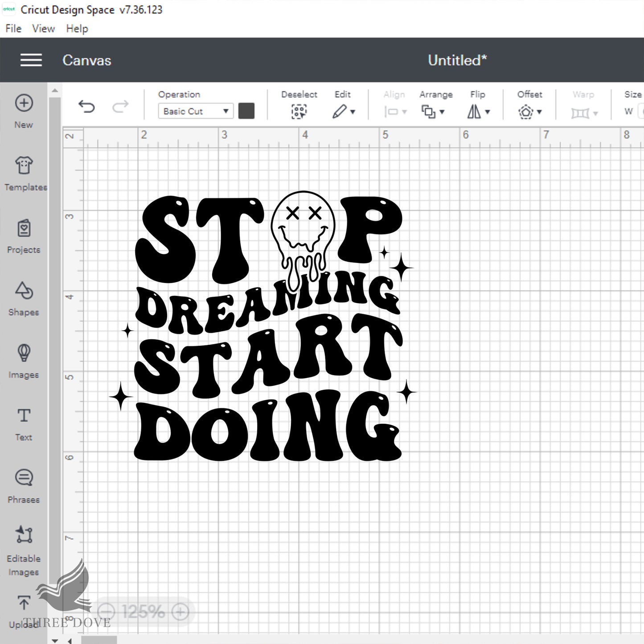Viewport: 644px width, 644px height.
Task: Click the horizontal scrollbar thumb
Action: pyautogui.click(x=99, y=640)
